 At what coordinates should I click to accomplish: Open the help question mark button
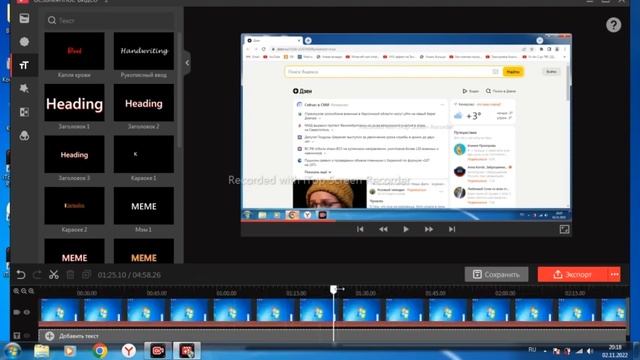point(613,25)
